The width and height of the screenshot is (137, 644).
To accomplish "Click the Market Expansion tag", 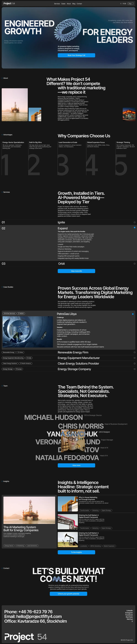I will click(x=109, y=546).
